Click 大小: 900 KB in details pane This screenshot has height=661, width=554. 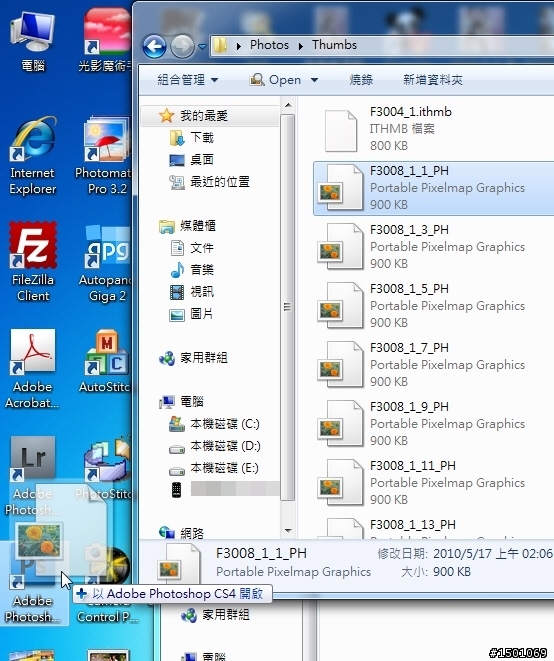435,572
